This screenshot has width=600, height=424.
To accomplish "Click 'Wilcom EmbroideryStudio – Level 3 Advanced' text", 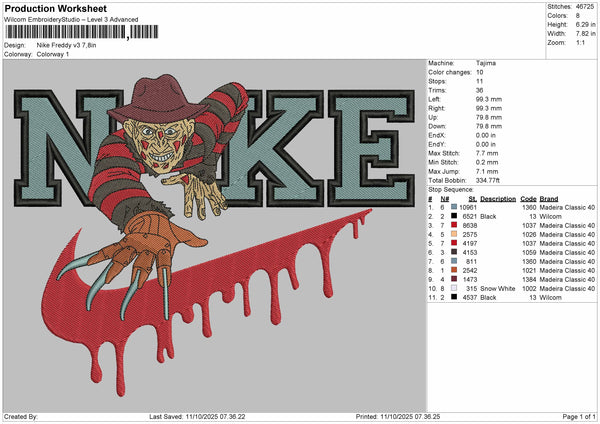I will (x=71, y=20).
